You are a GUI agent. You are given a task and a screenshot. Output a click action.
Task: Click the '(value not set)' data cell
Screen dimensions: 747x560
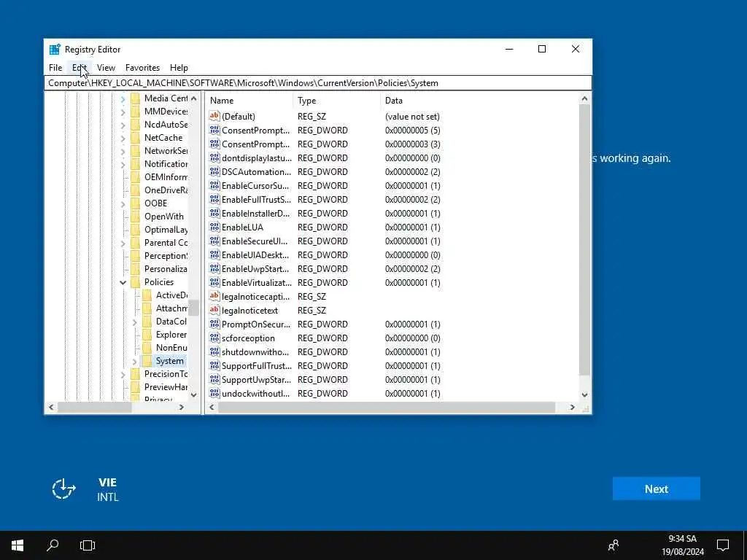[x=412, y=117]
